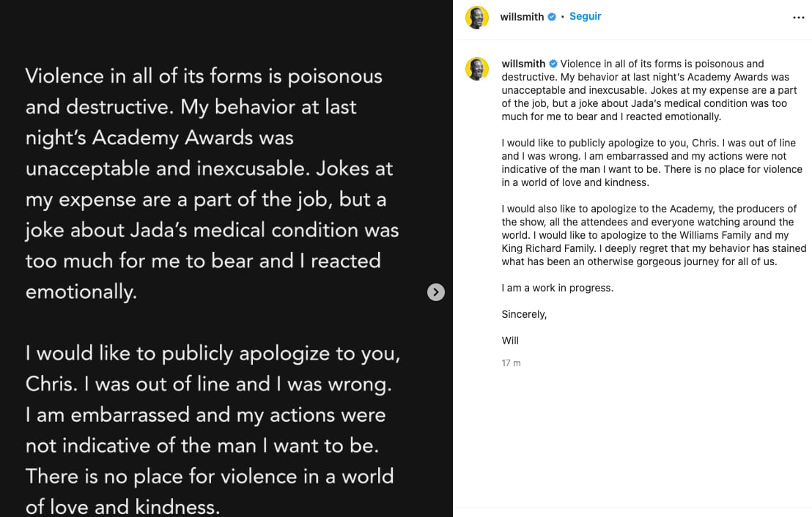Go to next slide with arrow
Image resolution: width=812 pixels, height=517 pixels.
(x=436, y=292)
